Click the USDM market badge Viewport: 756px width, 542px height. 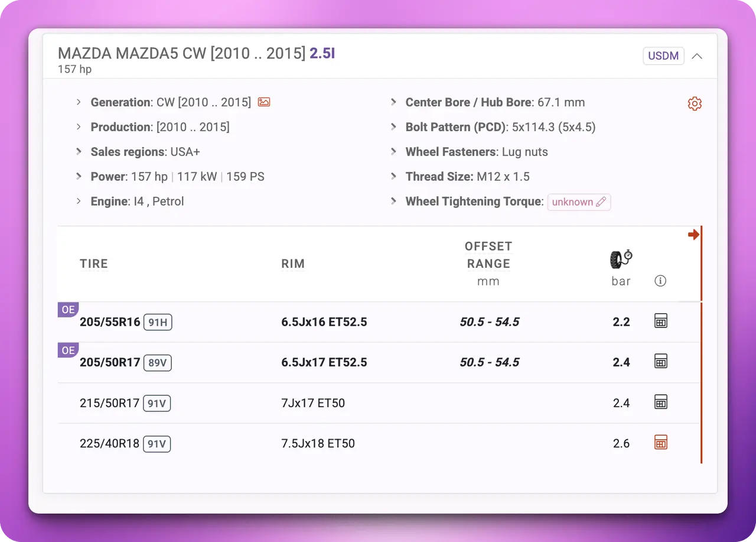coord(663,56)
